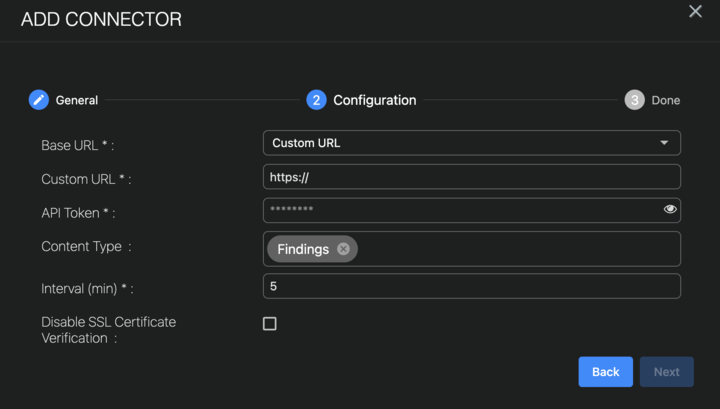720x409 pixels.
Task: Jump to the Done step label
Action: coord(665,100)
